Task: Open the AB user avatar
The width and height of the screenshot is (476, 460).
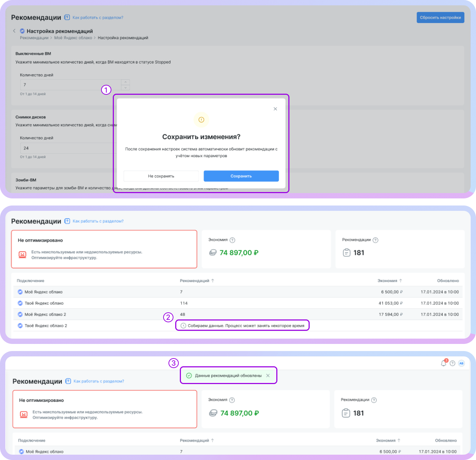Action: 461,363
